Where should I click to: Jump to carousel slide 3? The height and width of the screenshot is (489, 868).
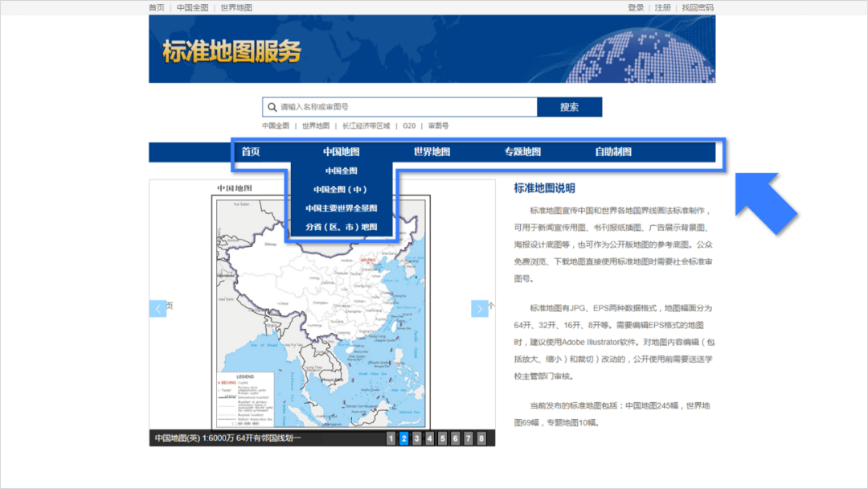click(x=417, y=438)
